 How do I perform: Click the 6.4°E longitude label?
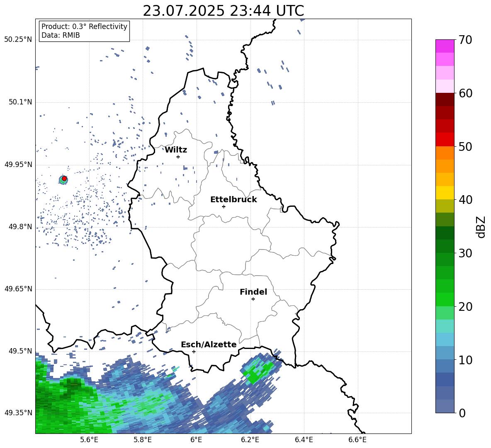[x=304, y=440]
